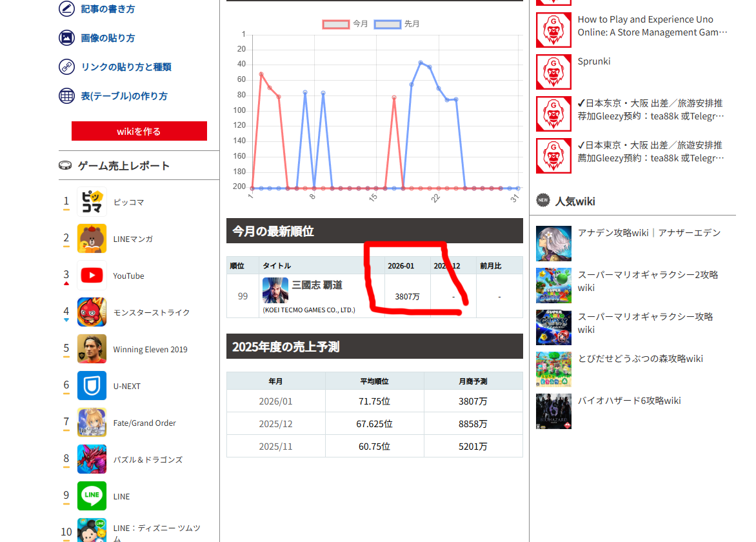Click the 画像の貼り方 image icon
Viewport: 756px width, 542px height.
[66, 38]
